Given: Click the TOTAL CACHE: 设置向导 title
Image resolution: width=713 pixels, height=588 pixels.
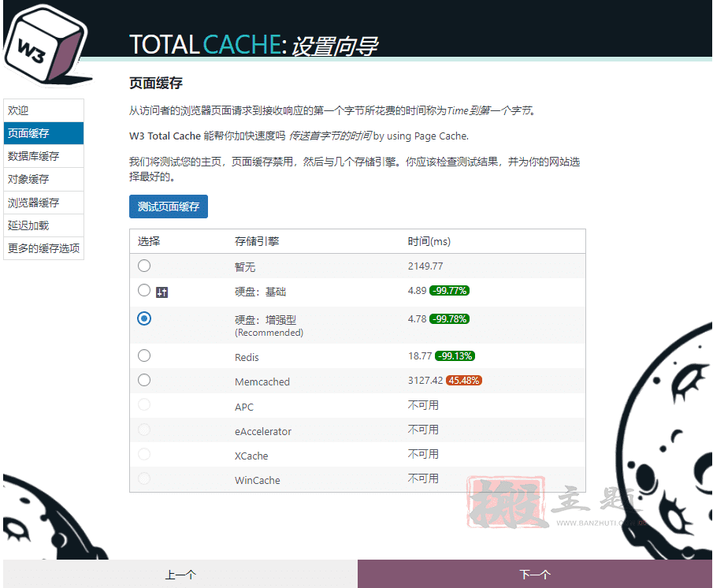Looking at the screenshot, I should pyautogui.click(x=253, y=45).
